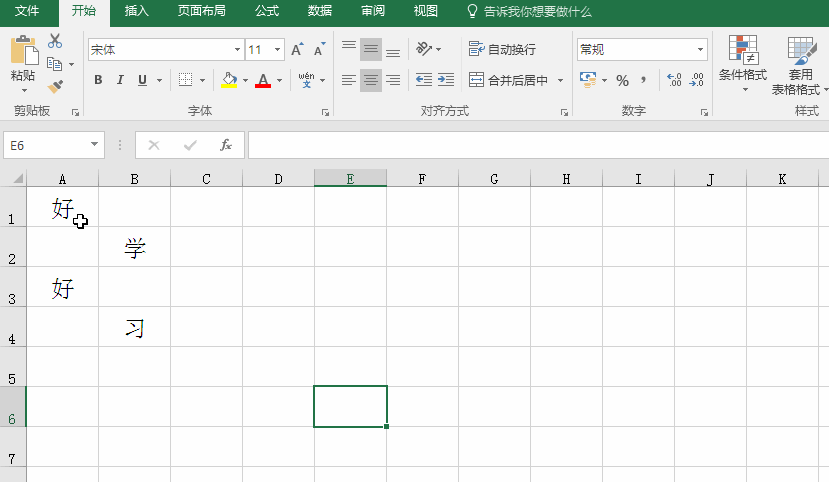This screenshot has height=482, width=829.
Task: Click the 告诉我你想要做什么 search box
Action: click(x=530, y=11)
